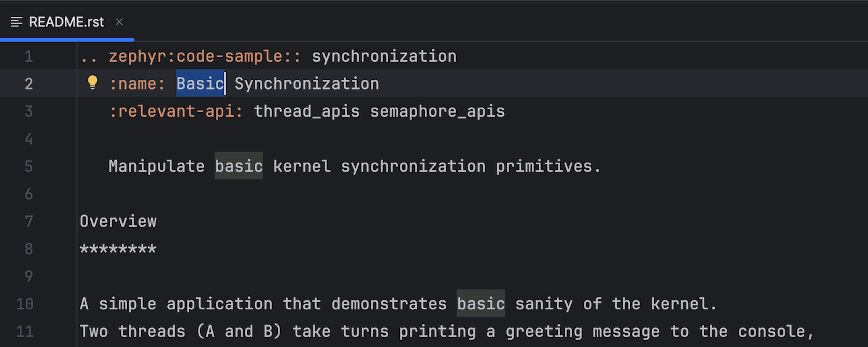Click line number 5 in the gutter
Screen dimensions: 868x347
[x=28, y=167]
